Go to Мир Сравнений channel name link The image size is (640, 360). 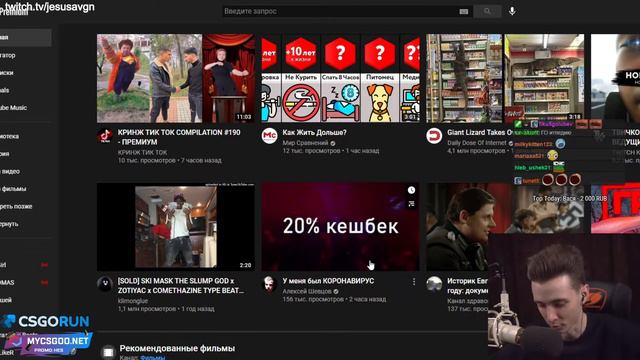coord(305,143)
